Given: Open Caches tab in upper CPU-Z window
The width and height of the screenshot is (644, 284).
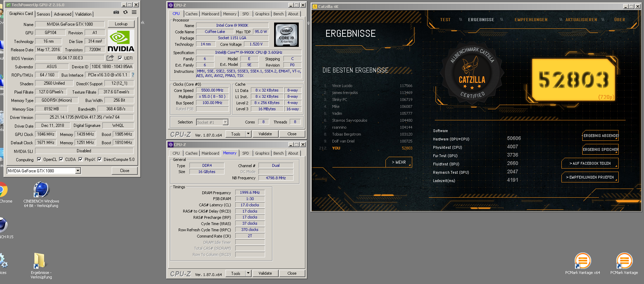Looking at the screenshot, I should [x=191, y=14].
